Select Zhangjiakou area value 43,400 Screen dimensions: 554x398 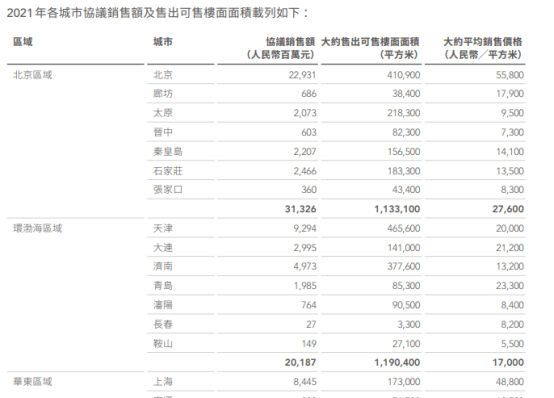(x=406, y=190)
